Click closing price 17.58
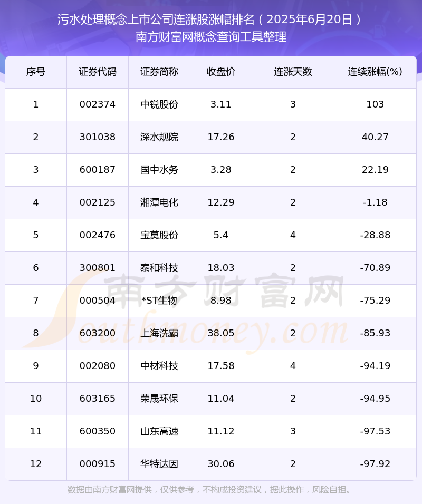Image resolution: width=422 pixels, height=504 pixels. click(x=221, y=366)
